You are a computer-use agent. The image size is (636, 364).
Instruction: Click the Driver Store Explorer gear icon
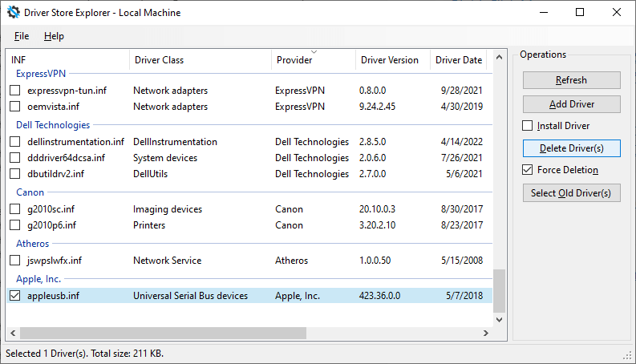[14, 12]
